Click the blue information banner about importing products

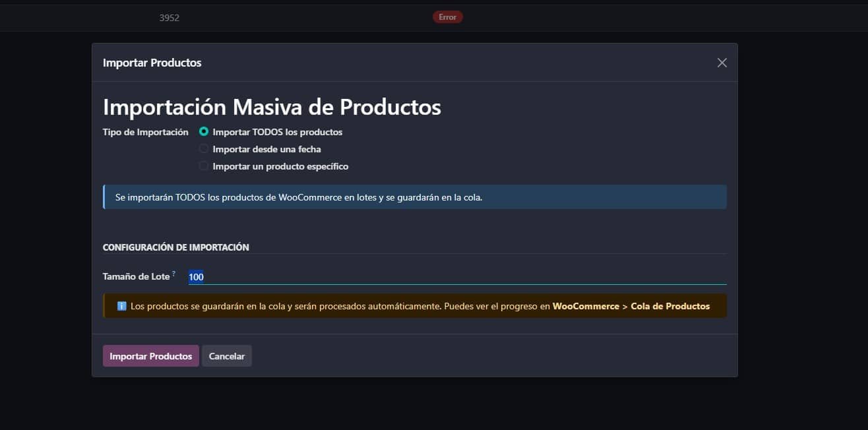(x=414, y=196)
